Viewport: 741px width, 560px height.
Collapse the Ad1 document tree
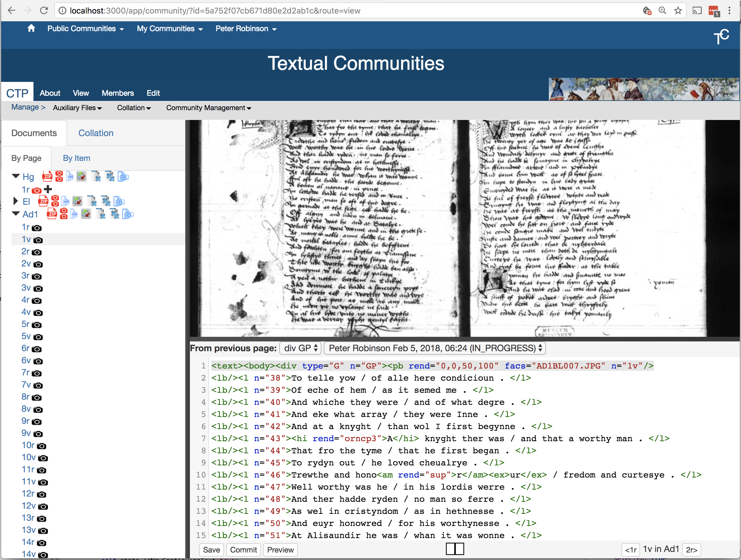click(16, 214)
